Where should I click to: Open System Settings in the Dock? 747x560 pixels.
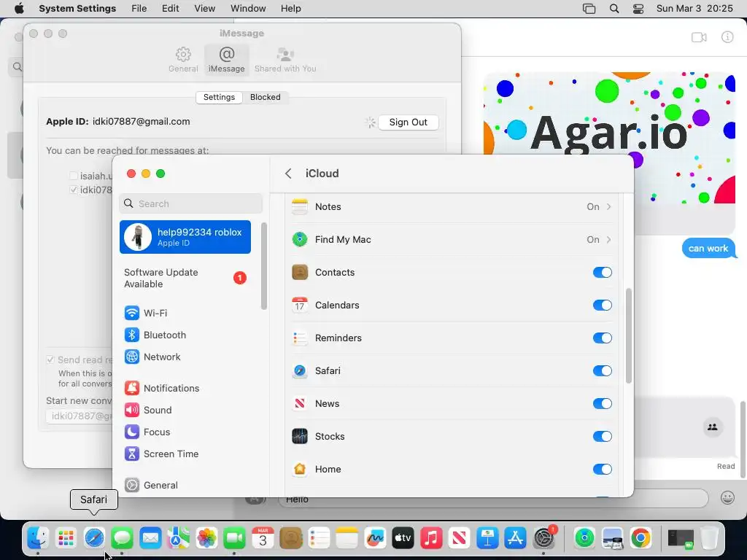543,539
